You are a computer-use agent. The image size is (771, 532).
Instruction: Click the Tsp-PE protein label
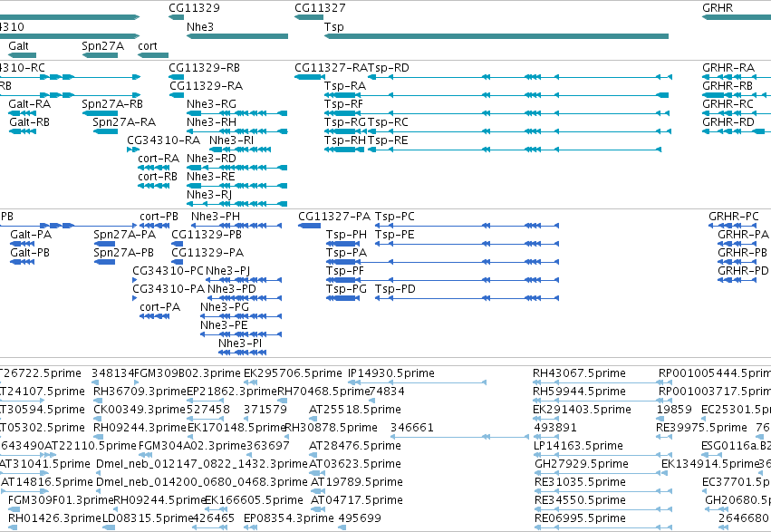tap(394, 235)
